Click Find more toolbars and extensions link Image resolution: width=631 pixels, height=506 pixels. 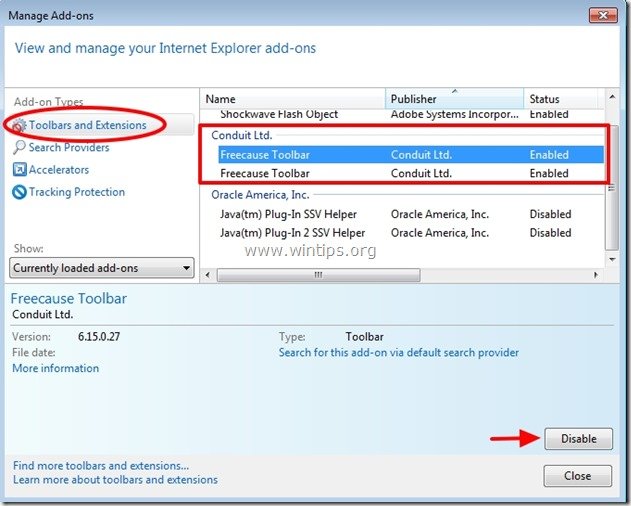coord(101,465)
